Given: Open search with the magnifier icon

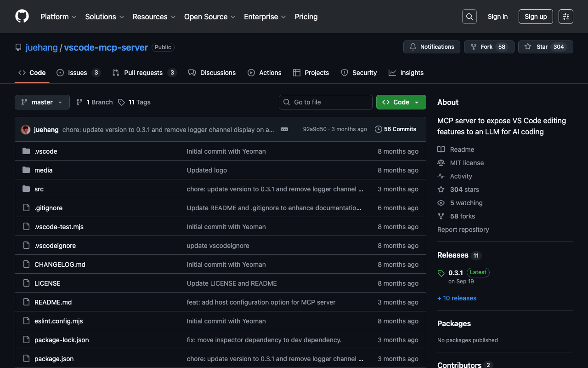Looking at the screenshot, I should 469,17.
